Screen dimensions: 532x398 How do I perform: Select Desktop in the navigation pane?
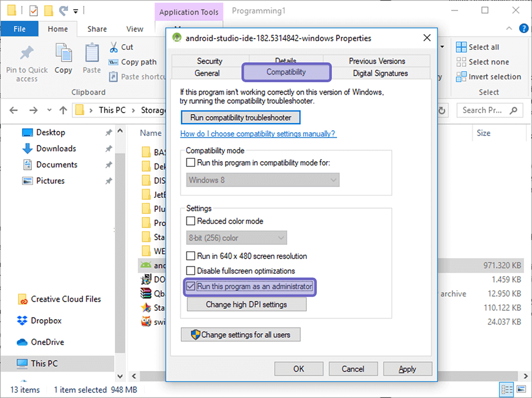(50, 132)
